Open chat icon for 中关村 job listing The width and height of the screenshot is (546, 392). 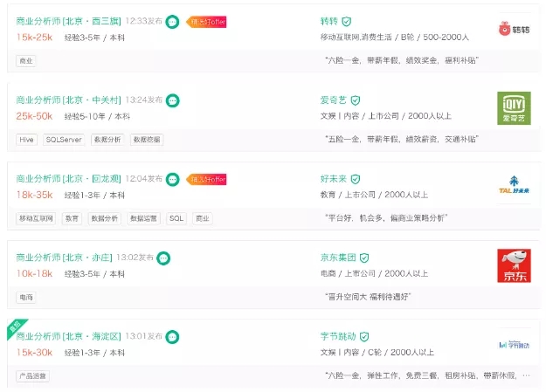[x=173, y=100]
